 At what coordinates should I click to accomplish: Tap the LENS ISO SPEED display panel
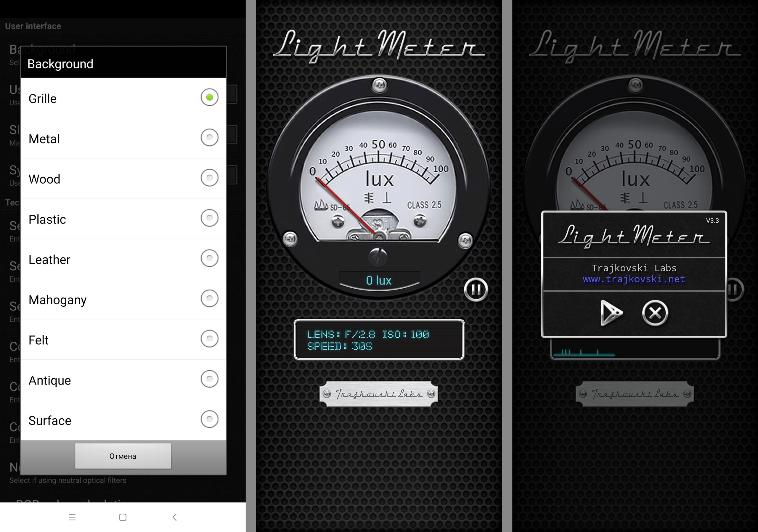[379, 340]
